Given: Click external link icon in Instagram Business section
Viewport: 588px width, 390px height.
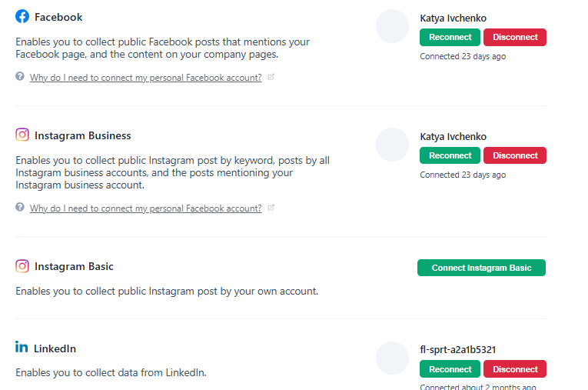Looking at the screenshot, I should [271, 208].
